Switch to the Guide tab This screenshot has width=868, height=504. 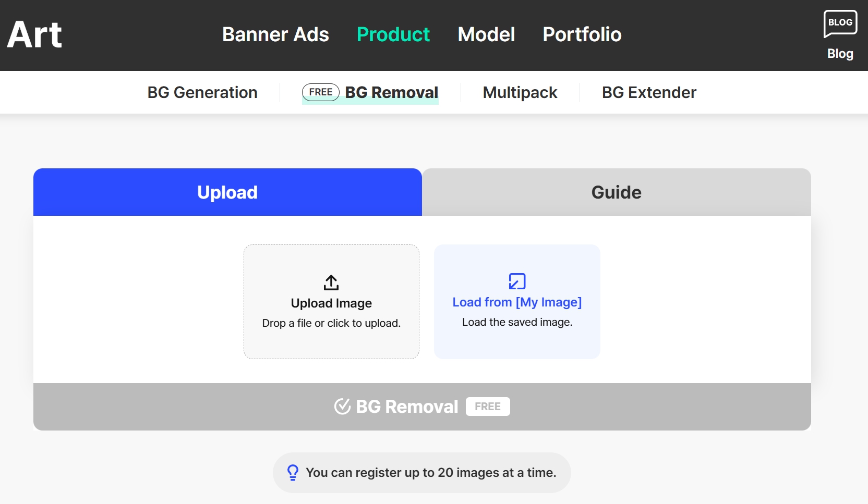click(616, 192)
